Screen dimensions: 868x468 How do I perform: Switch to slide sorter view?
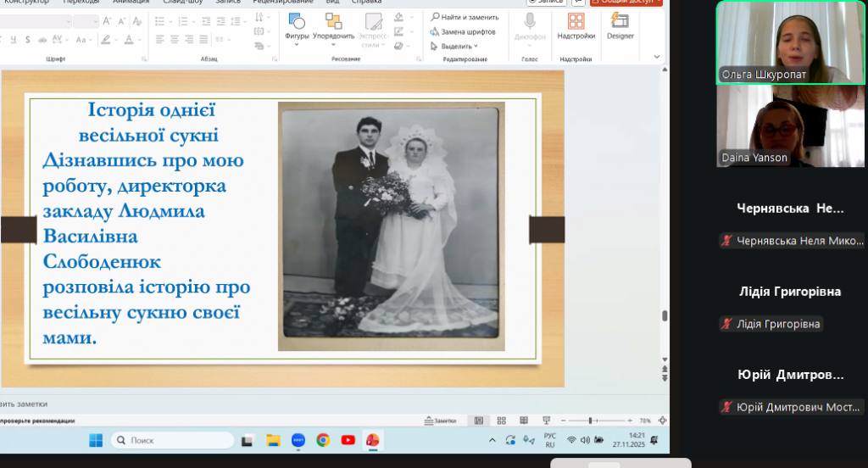[x=501, y=421]
